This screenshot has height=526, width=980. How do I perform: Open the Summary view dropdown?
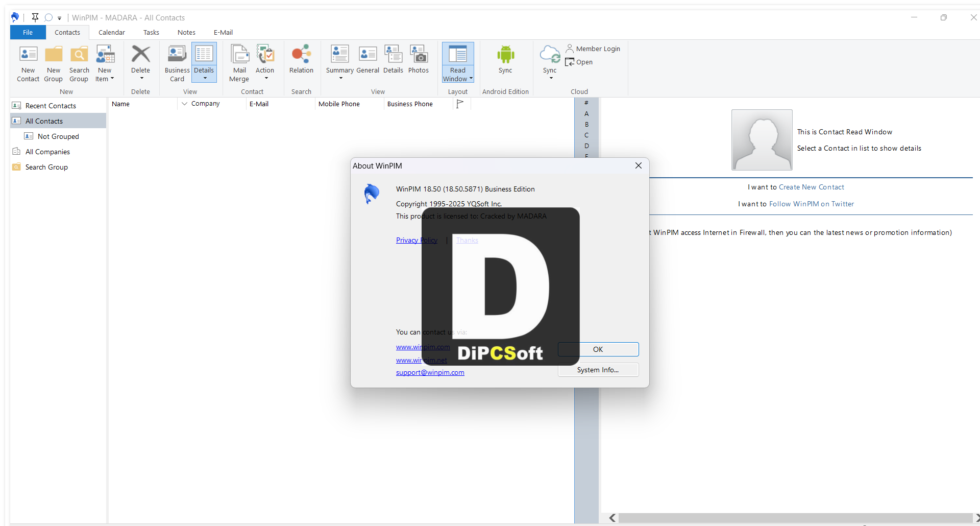click(340, 63)
